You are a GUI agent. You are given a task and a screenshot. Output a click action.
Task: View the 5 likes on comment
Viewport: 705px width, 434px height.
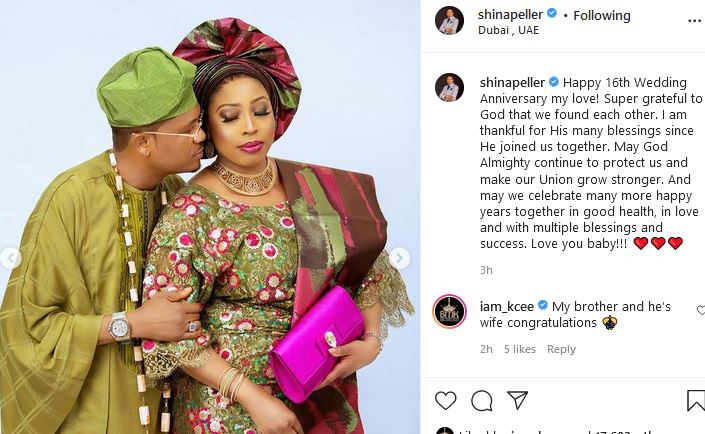(x=520, y=349)
